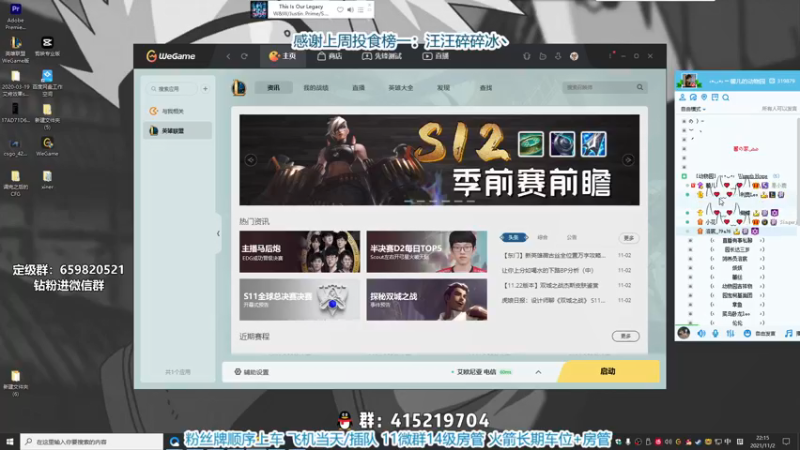Go back with WeGame's left arrow
This screenshot has width=800, height=450.
click(228, 56)
